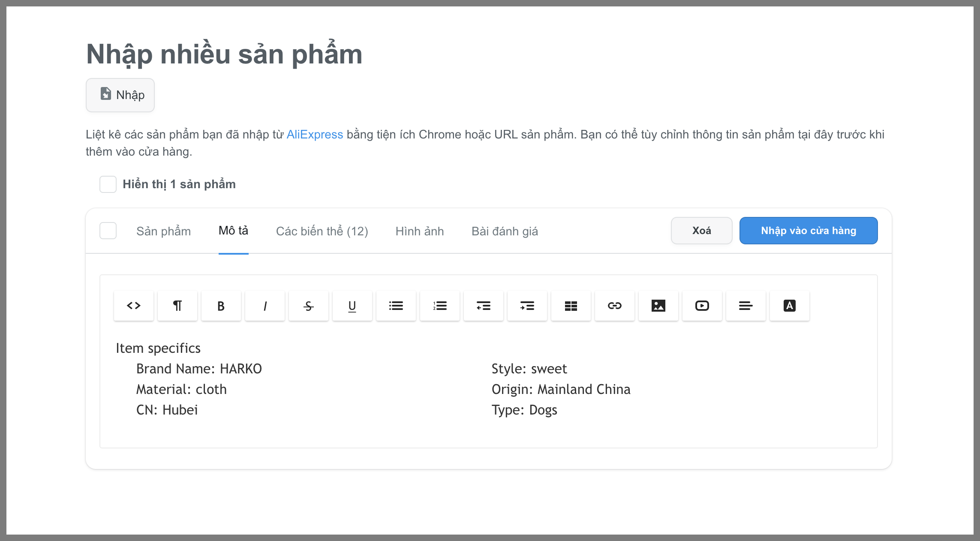
Task: Open paragraph format options
Action: pyautogui.click(x=177, y=306)
